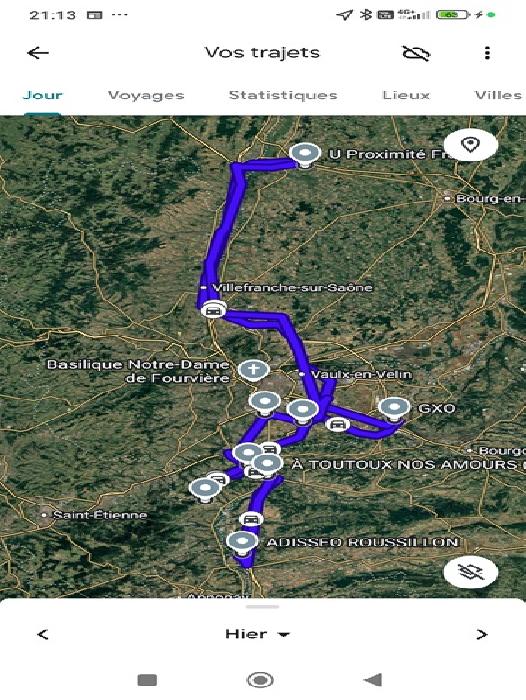Toggle the cloud sync off icon

pos(416,53)
